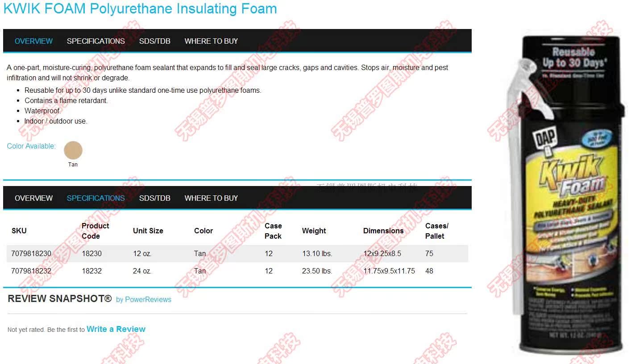Open the SPECIFICATIONS tab in the upper bar
631x364 pixels.
(96, 41)
